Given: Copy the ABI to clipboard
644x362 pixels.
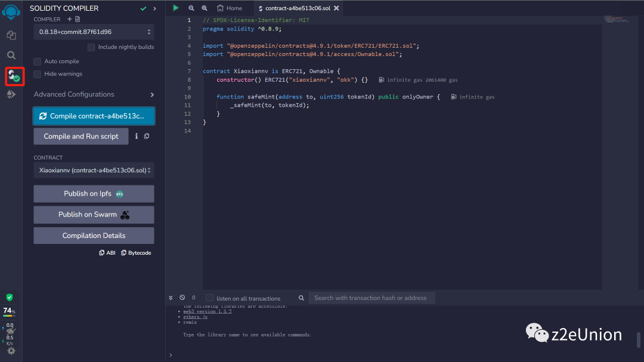Looking at the screenshot, I should click(107, 253).
